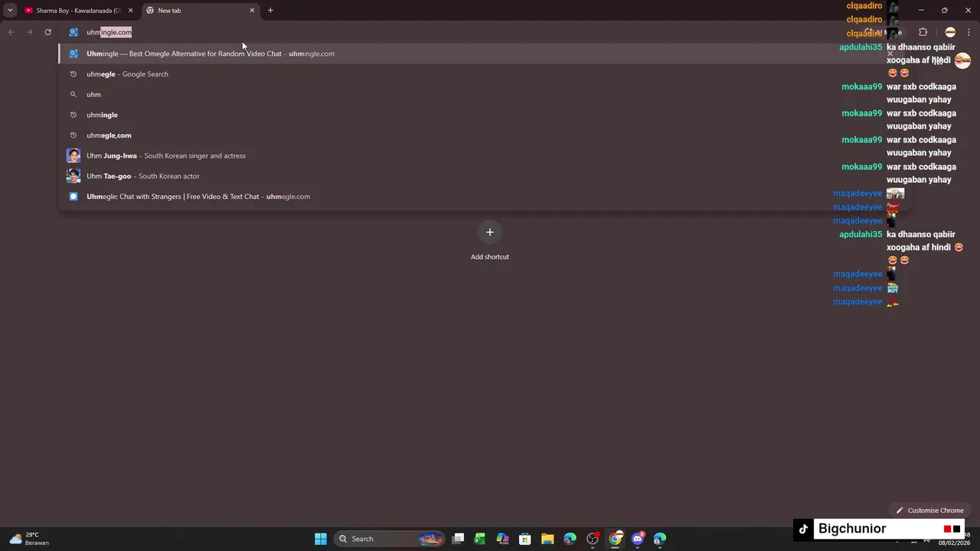Open the last Edge icon in taskbar
This screenshot has width=980, height=551.
click(660, 539)
